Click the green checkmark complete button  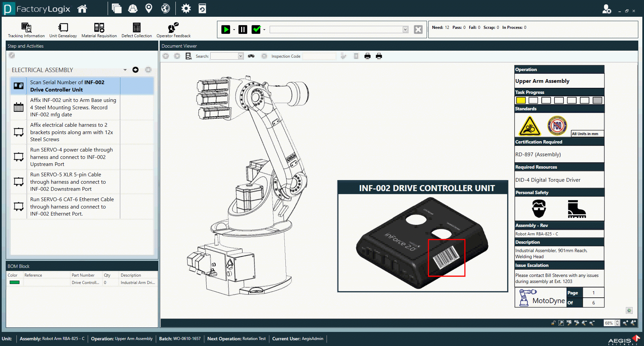(x=256, y=30)
